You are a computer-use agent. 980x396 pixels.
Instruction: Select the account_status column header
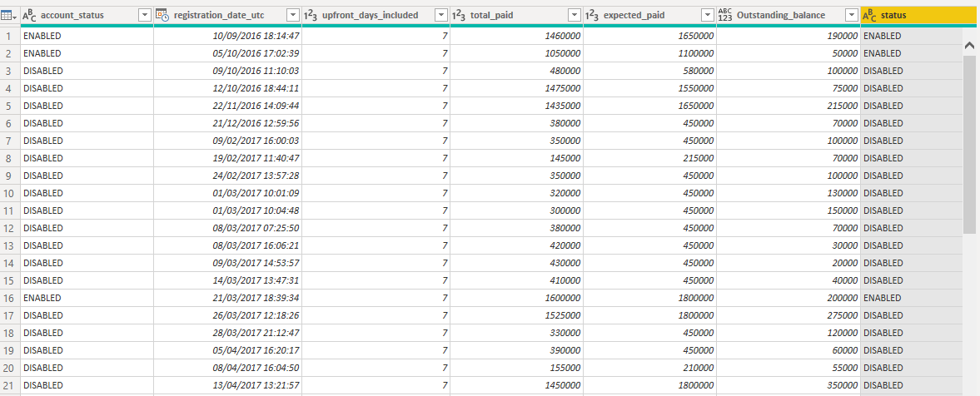coord(87,15)
